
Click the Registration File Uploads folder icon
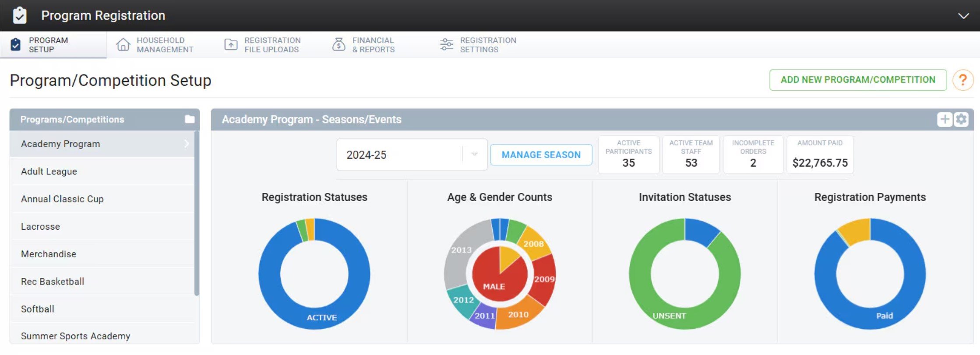231,45
